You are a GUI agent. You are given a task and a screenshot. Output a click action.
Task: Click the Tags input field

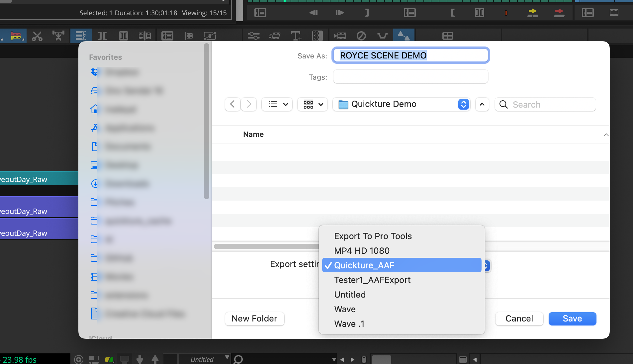(x=410, y=77)
